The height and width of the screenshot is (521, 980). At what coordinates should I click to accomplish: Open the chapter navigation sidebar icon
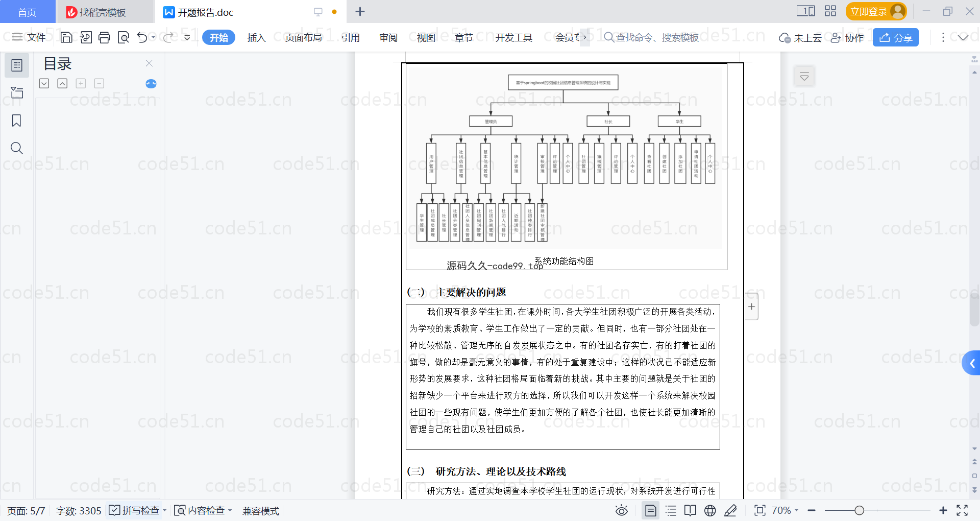pos(17,92)
